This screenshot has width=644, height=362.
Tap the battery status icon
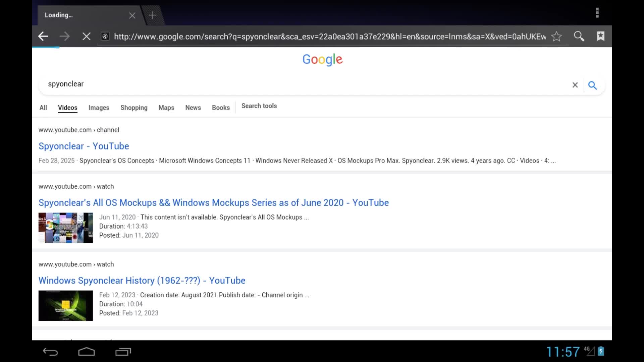[x=601, y=351]
